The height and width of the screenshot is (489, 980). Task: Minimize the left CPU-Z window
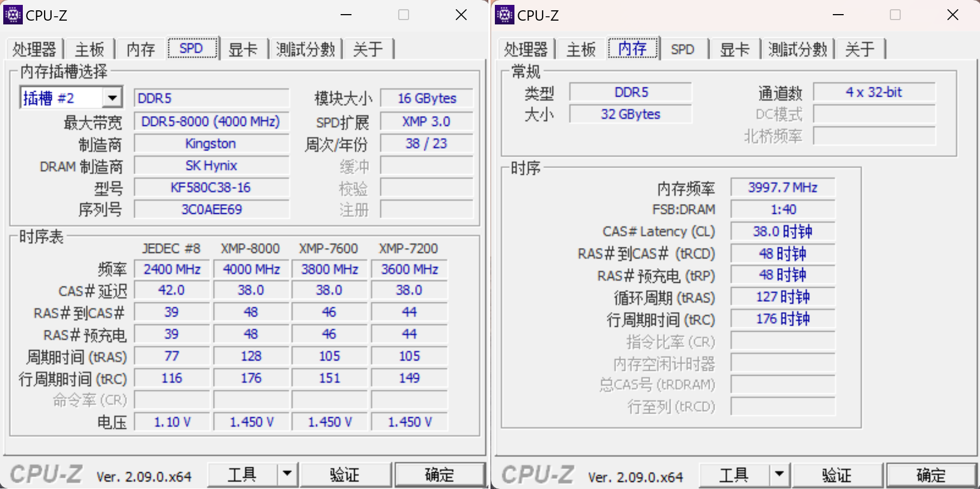[x=346, y=15]
